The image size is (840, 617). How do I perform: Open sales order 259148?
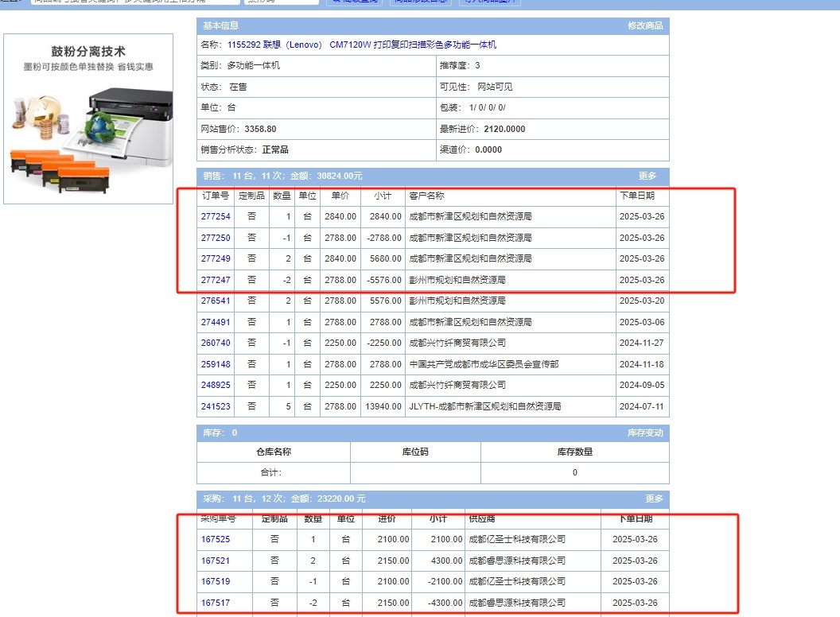(x=216, y=364)
